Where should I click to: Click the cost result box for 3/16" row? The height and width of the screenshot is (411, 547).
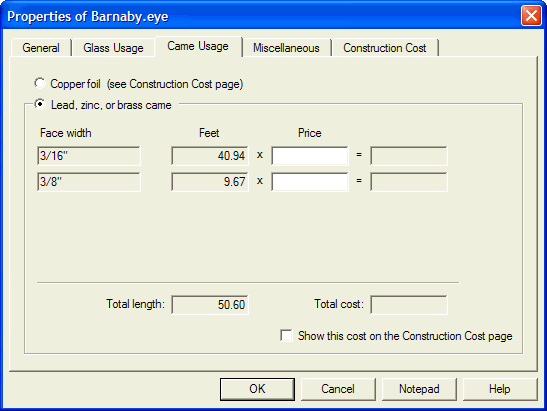point(409,156)
